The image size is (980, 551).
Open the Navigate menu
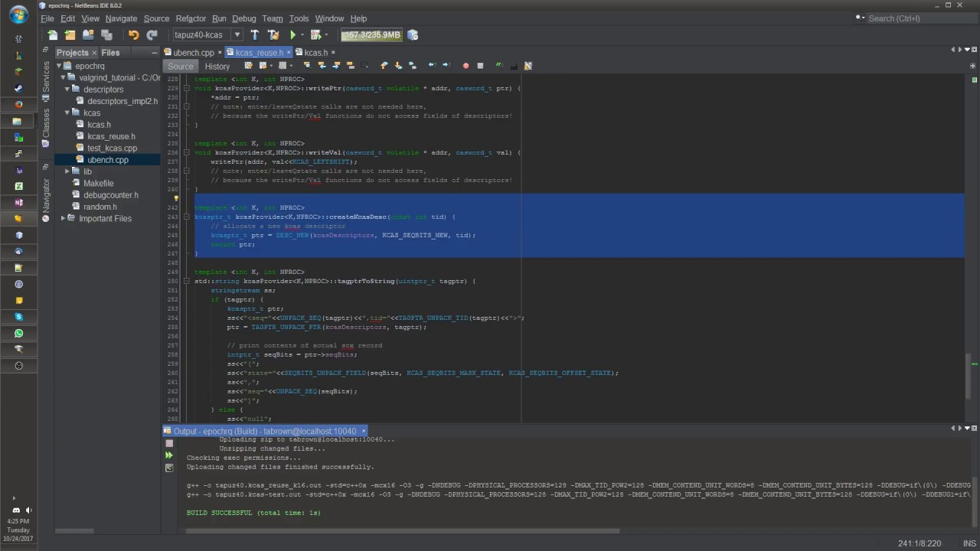tap(121, 18)
